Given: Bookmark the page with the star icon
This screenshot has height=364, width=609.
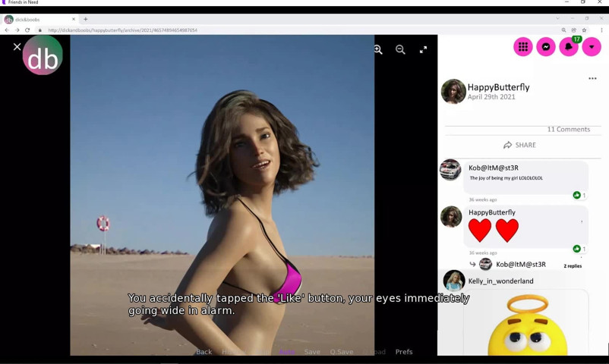Looking at the screenshot, I should click(584, 30).
